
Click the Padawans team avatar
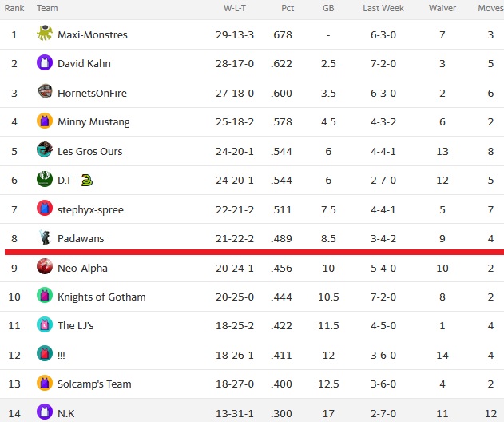tap(45, 237)
